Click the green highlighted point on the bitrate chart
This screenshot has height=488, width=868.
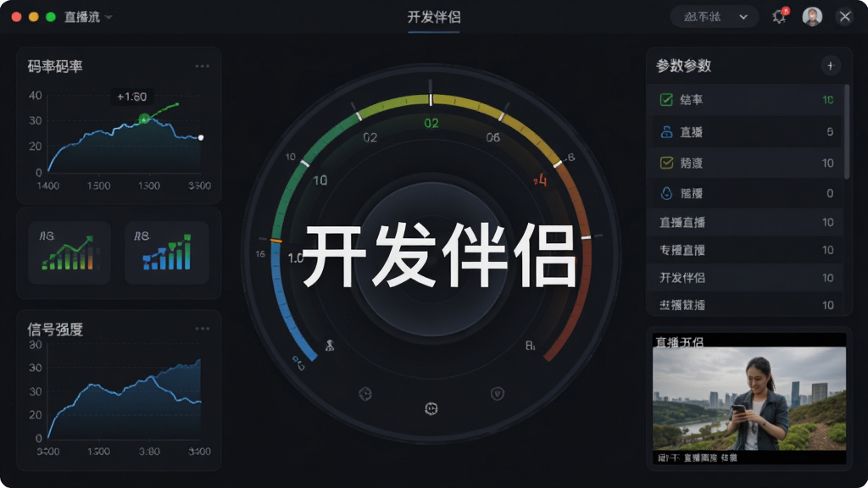tap(144, 119)
